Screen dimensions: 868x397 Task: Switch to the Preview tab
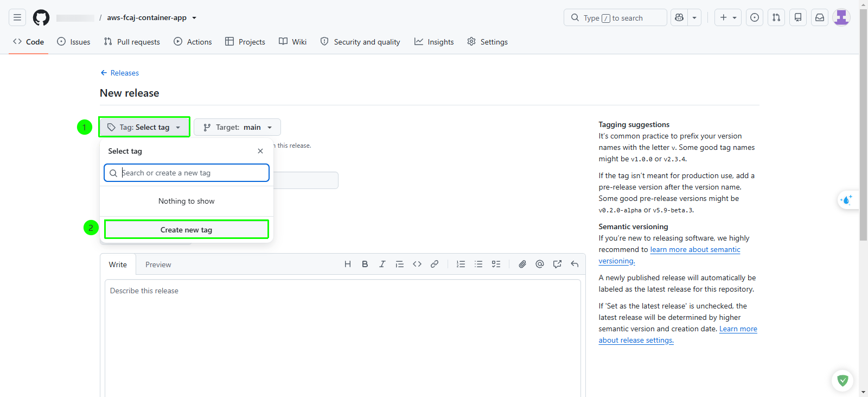click(x=158, y=264)
